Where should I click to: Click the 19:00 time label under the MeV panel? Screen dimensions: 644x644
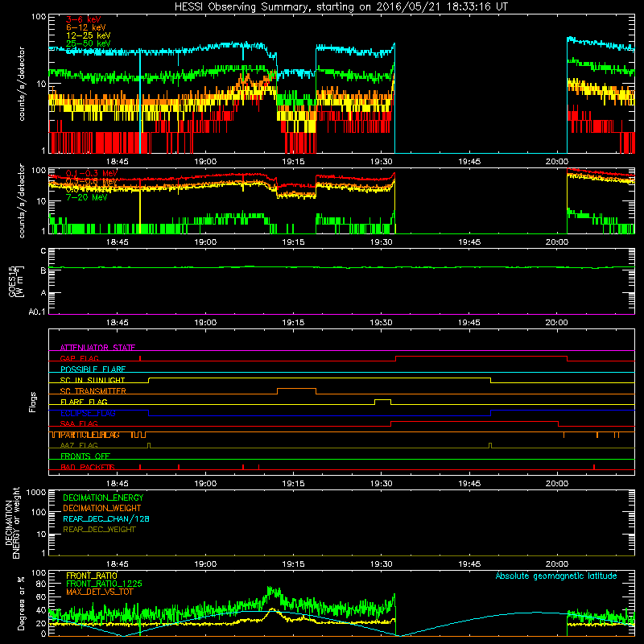205,242
